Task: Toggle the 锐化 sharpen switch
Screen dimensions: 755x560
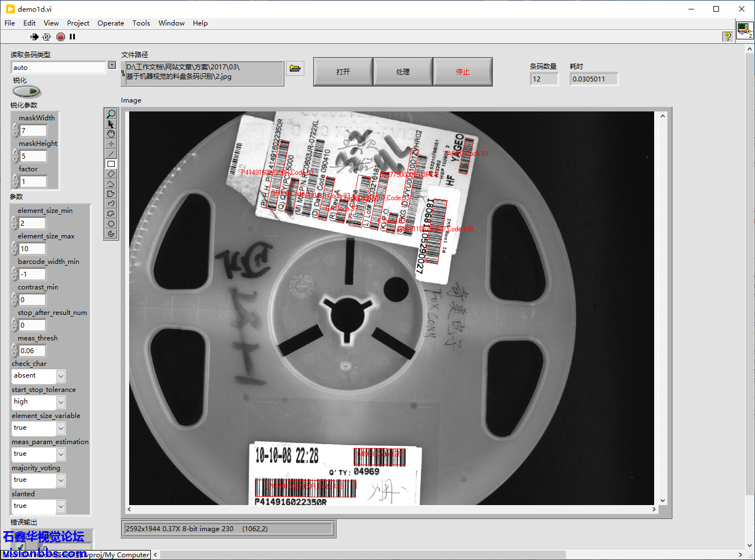Action: point(27,91)
